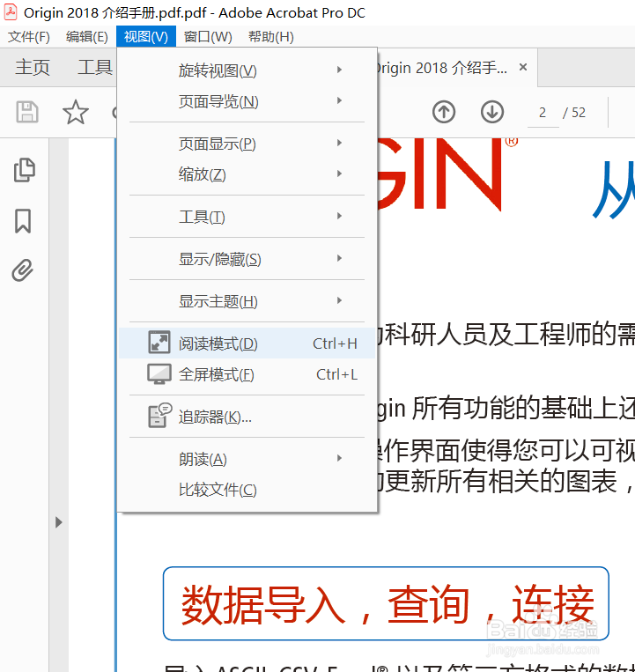Expand the 显示/隐藏(S) submenu arrow
635x672 pixels.
coord(339,258)
